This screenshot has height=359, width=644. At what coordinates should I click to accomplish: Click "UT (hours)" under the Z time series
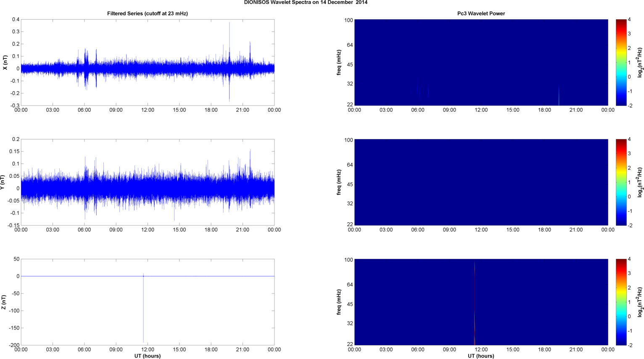(x=148, y=356)
